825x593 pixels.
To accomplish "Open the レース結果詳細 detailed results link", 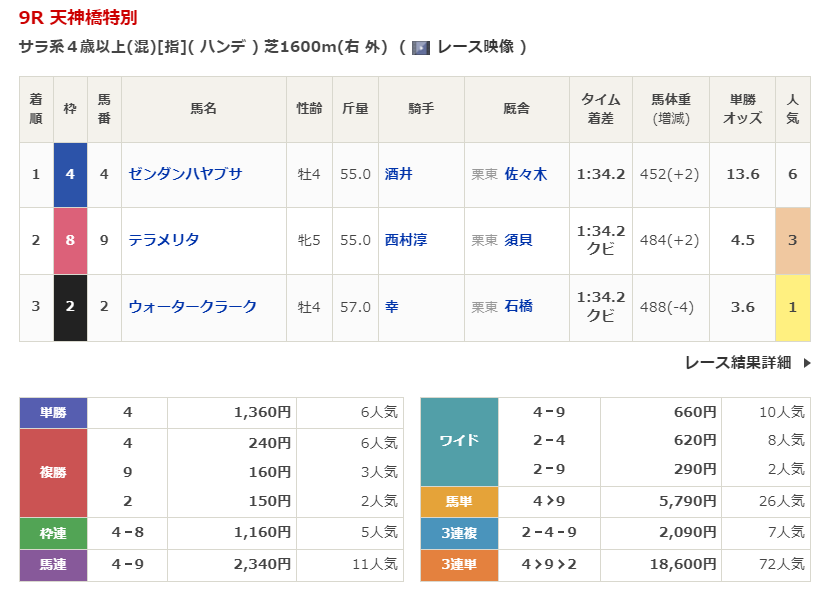I will (x=738, y=363).
